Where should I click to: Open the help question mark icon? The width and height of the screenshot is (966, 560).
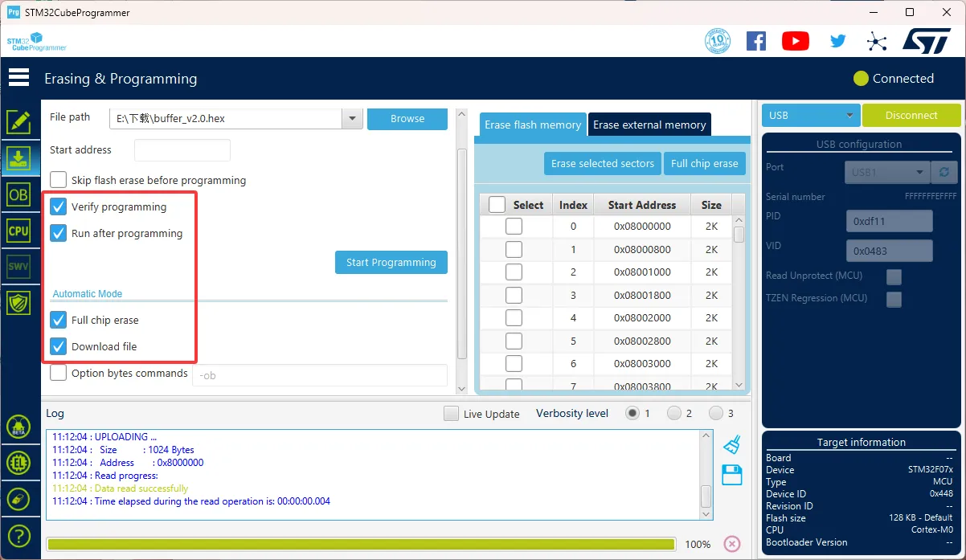click(18, 536)
